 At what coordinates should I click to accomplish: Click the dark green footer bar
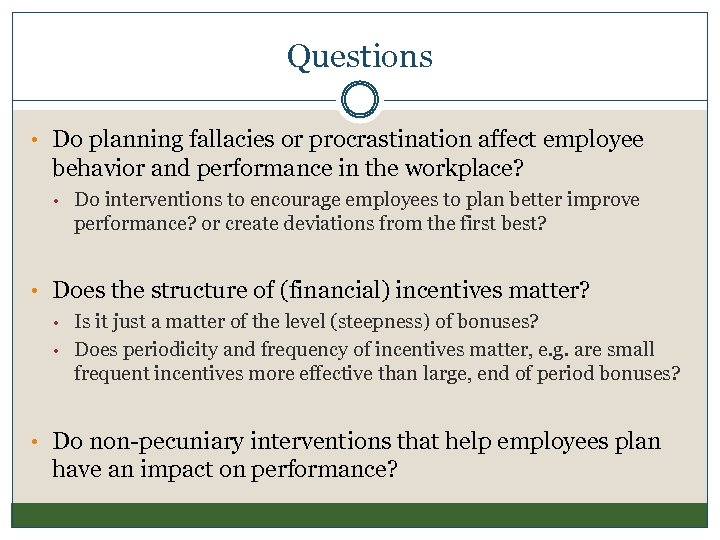360,514
